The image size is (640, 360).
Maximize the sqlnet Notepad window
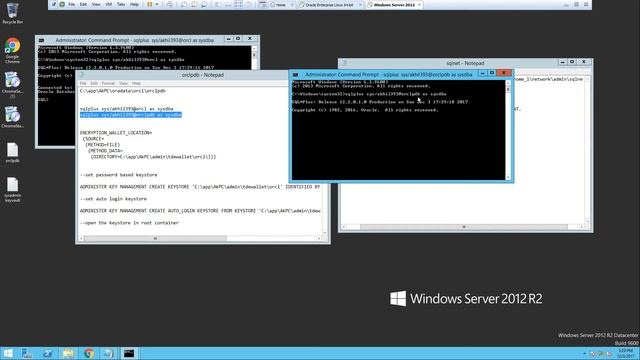(x=572, y=62)
